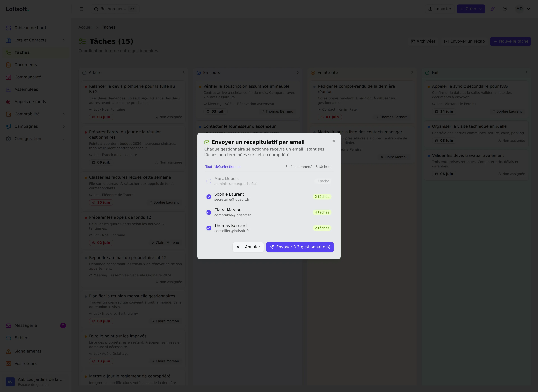Click the Lotisoft logo

click(18, 9)
